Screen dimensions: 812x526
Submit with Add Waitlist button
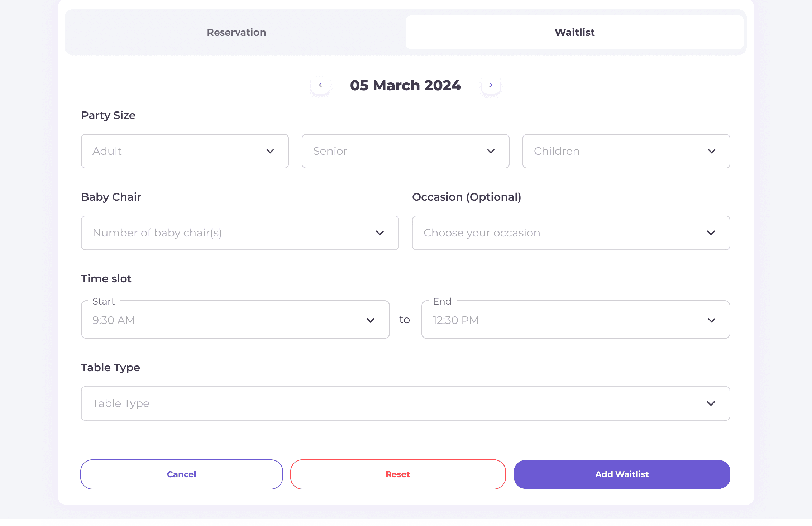point(622,474)
